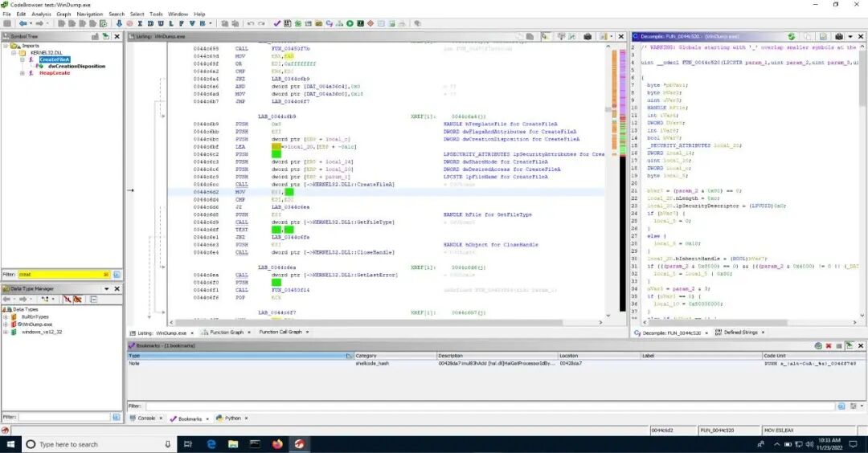The height and width of the screenshot is (453, 868).
Task: Expand the BuiltInTypes tree node
Action: tap(5, 316)
